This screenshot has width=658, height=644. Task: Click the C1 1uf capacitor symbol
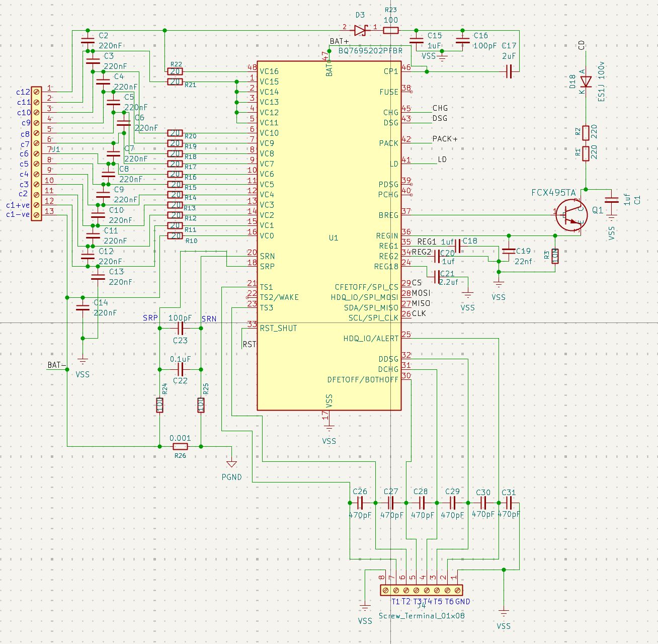pos(612,200)
